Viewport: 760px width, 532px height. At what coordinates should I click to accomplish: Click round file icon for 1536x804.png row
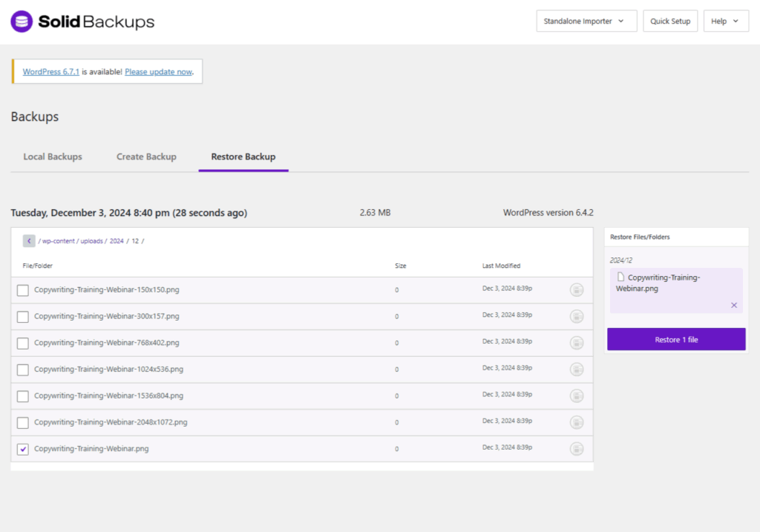tap(577, 396)
